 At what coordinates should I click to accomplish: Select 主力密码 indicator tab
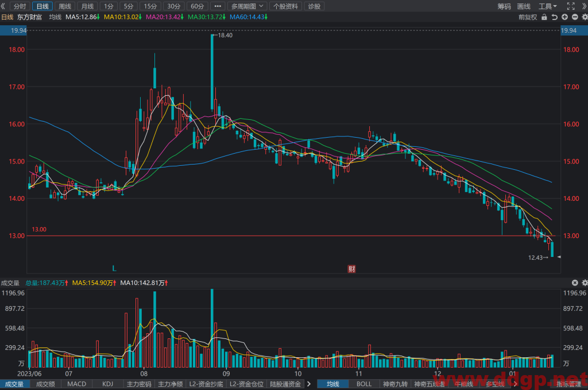pyautogui.click(x=139, y=384)
